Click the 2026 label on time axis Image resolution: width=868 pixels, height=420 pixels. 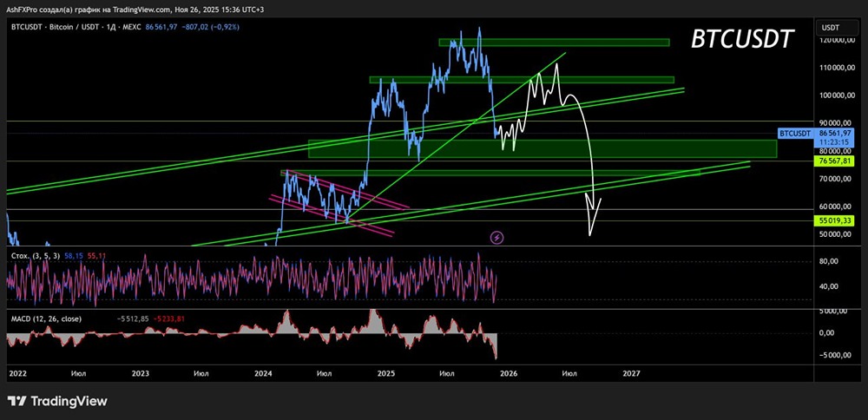pyautogui.click(x=508, y=373)
